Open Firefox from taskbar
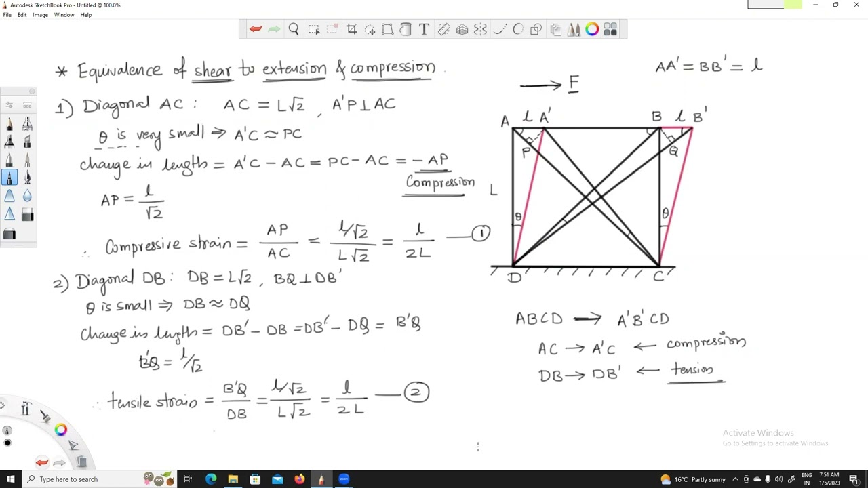868x488 pixels. (x=299, y=479)
